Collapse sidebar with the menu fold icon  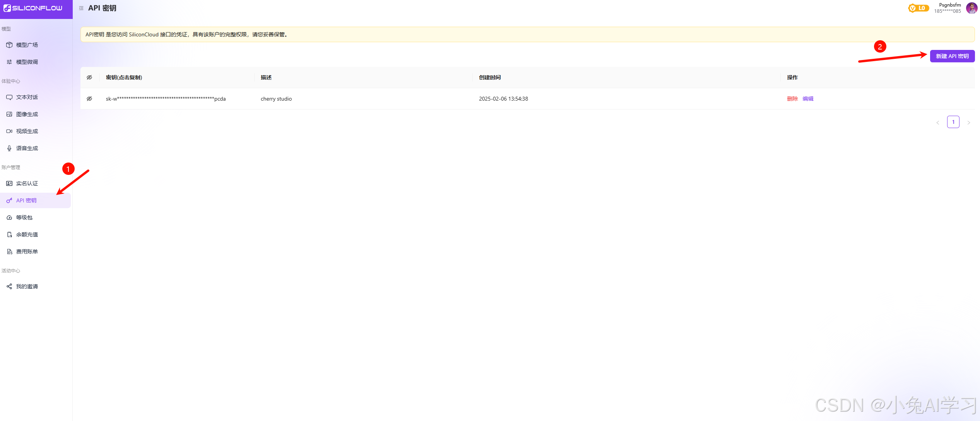(x=81, y=8)
